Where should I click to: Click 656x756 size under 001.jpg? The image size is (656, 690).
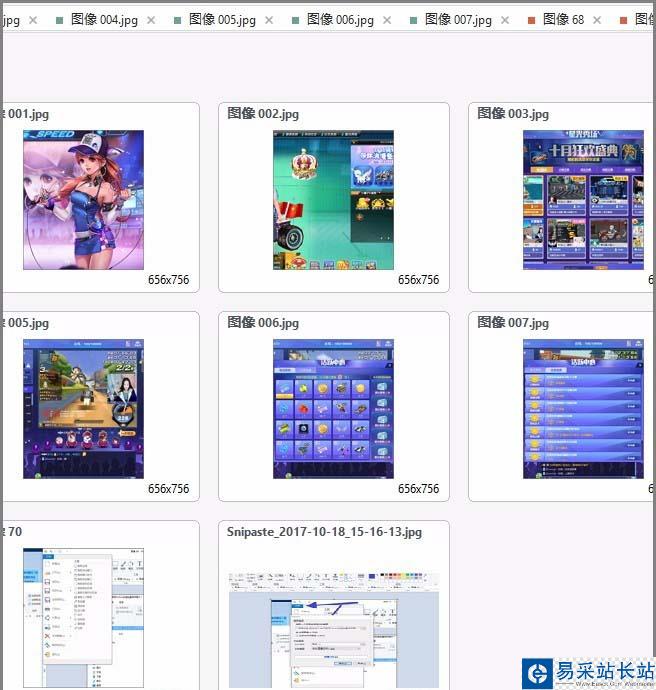[169, 280]
